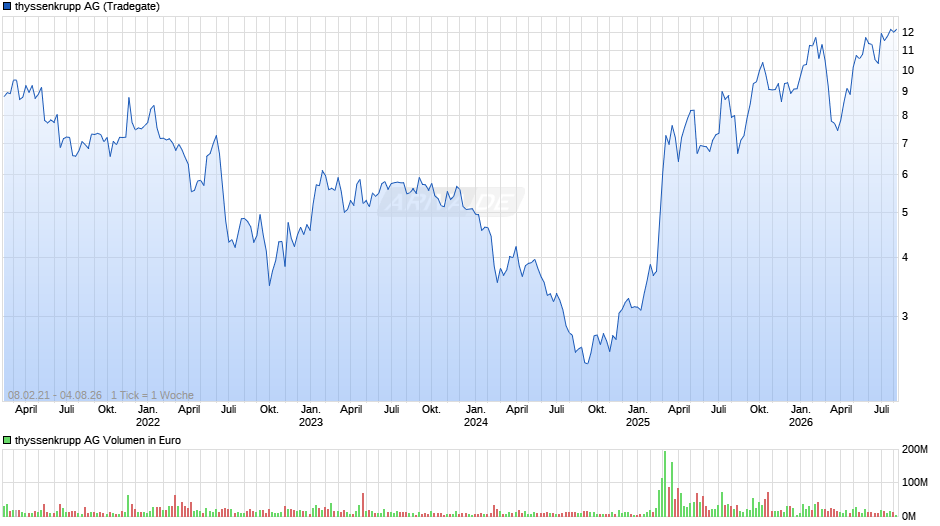Click the 'thyssenkrupp AG Volumen in Euro' label
Screen dimensions: 940x526
(x=98, y=440)
